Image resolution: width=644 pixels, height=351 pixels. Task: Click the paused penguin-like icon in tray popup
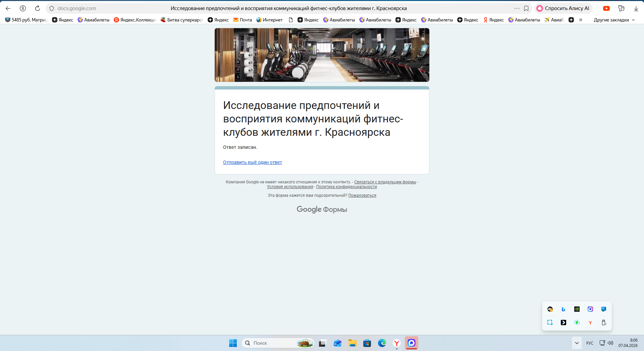(x=550, y=309)
